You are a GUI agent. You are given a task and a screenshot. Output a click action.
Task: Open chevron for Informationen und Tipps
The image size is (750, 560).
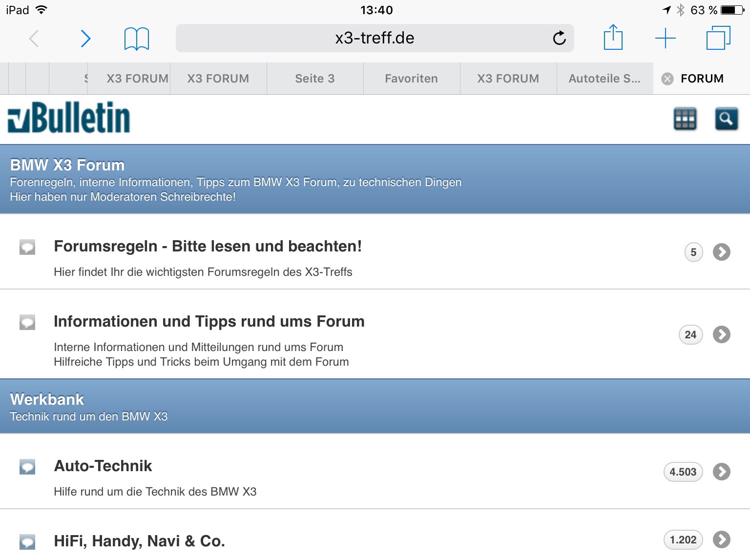(721, 334)
